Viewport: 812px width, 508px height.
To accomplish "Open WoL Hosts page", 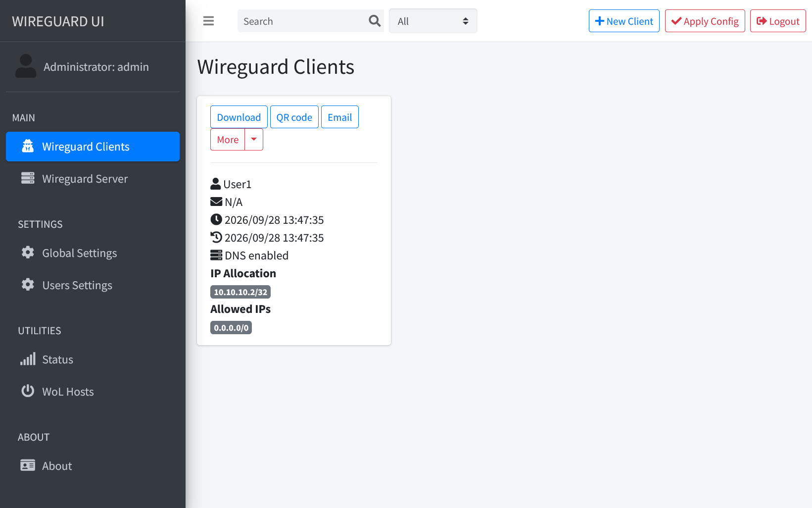I will (93, 392).
